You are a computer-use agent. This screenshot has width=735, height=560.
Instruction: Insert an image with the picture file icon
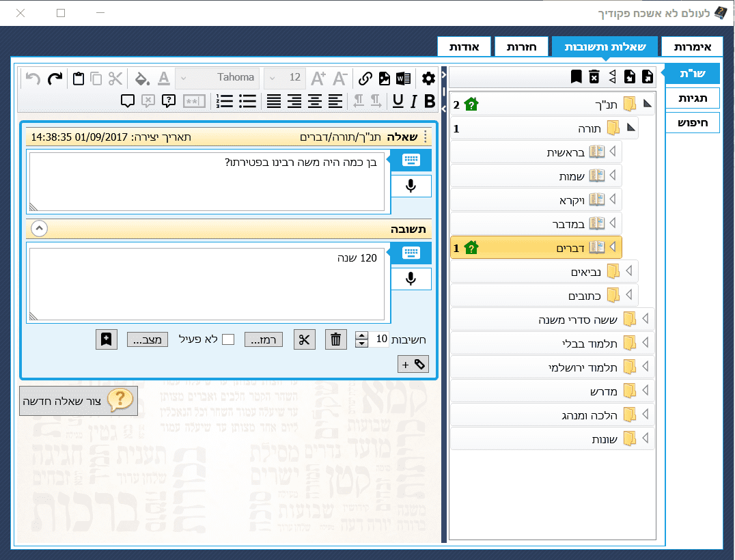385,79
